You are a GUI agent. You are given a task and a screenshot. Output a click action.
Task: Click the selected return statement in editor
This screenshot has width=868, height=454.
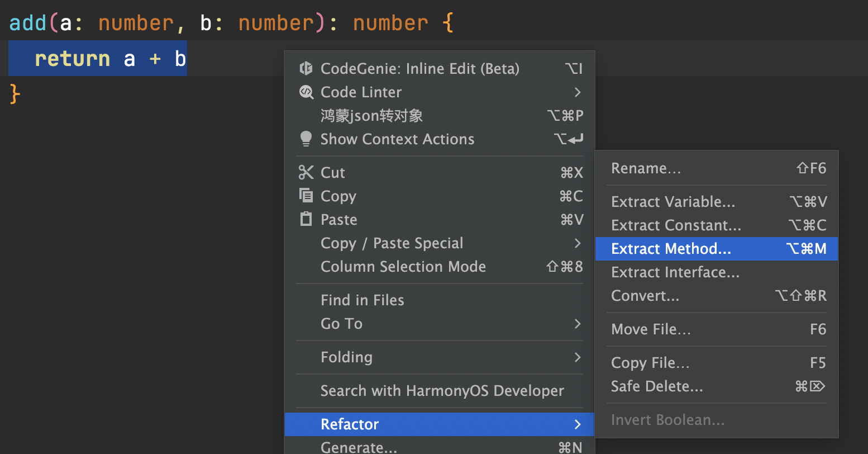[98, 59]
